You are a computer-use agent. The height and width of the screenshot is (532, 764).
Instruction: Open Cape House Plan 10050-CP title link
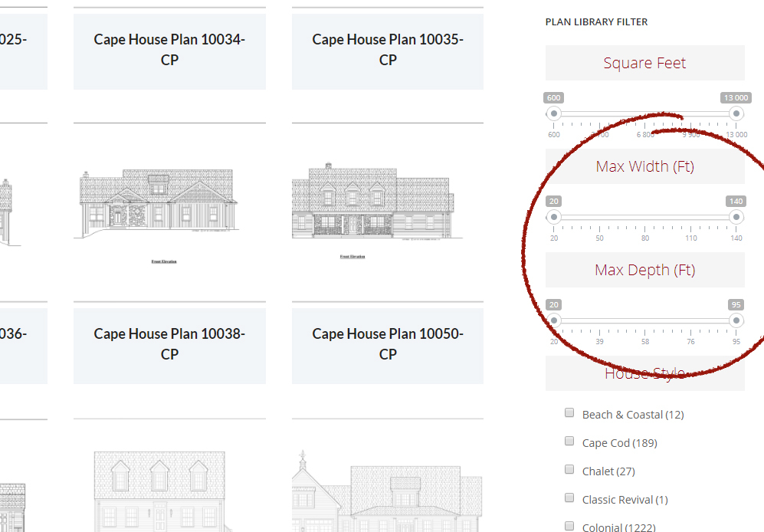(388, 343)
